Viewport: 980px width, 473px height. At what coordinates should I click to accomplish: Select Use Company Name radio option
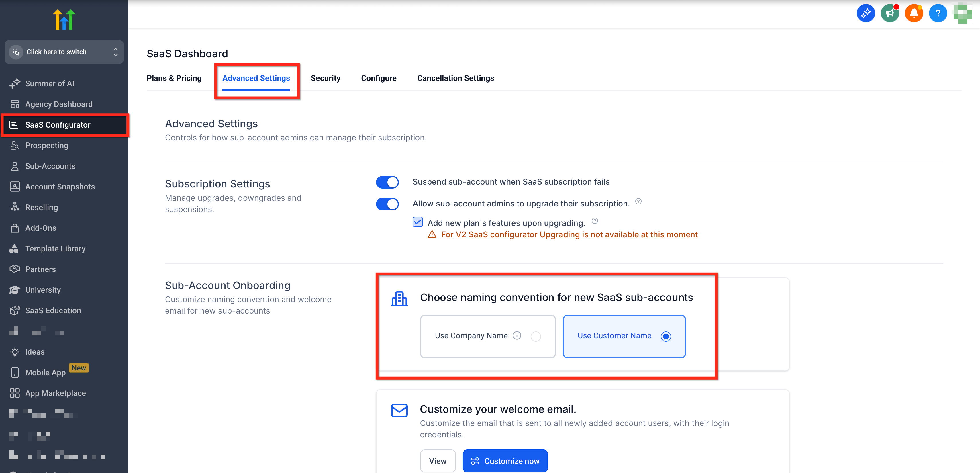535,336
